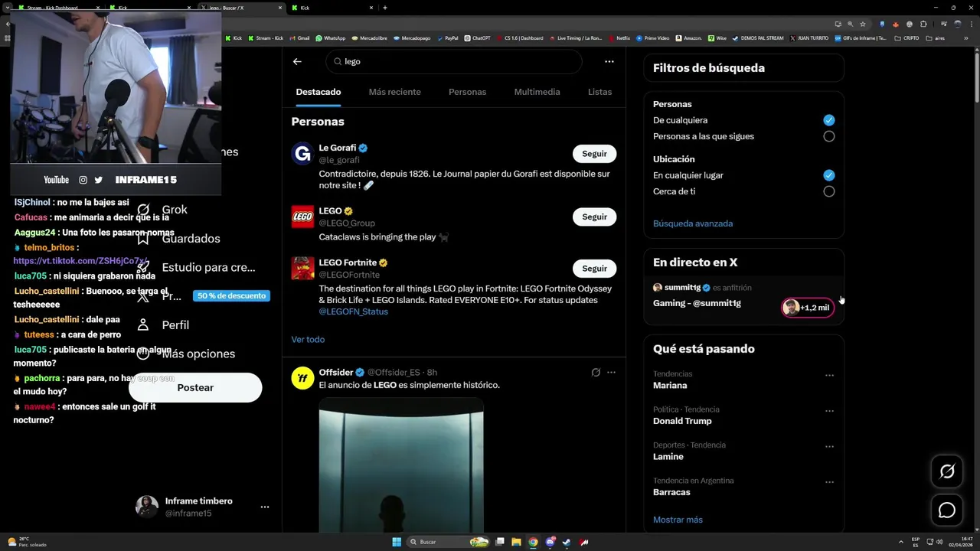This screenshot has width=980, height=551.
Task: Open Chrome extensions puzzle icon
Action: [x=923, y=24]
